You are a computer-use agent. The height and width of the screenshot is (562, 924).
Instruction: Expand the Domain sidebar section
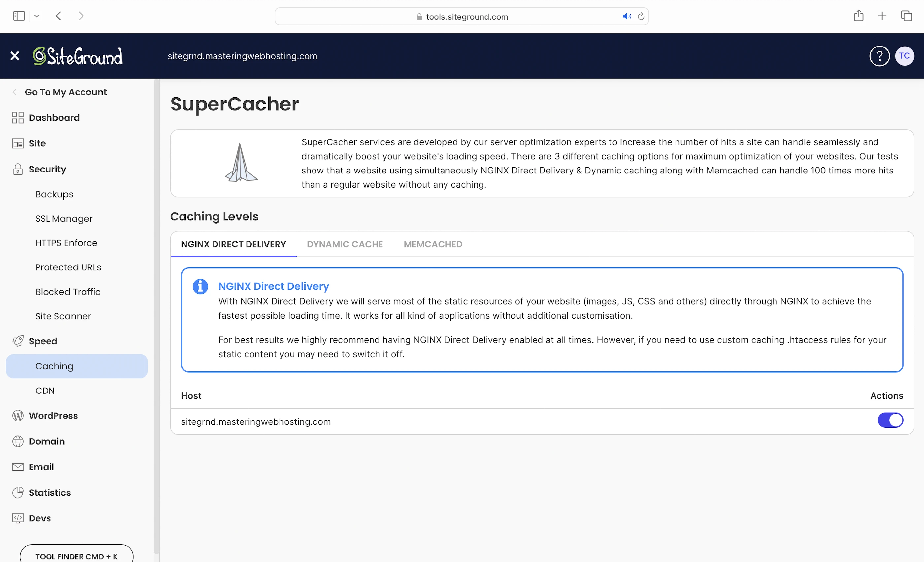click(47, 441)
